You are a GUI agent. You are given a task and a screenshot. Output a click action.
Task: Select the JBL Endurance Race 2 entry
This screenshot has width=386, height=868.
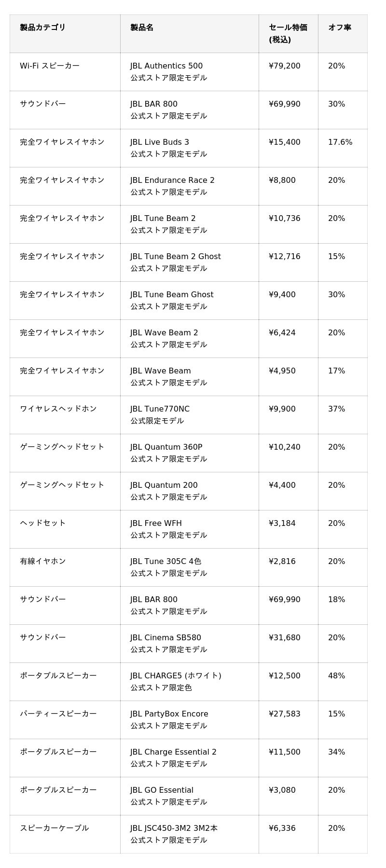(172, 180)
